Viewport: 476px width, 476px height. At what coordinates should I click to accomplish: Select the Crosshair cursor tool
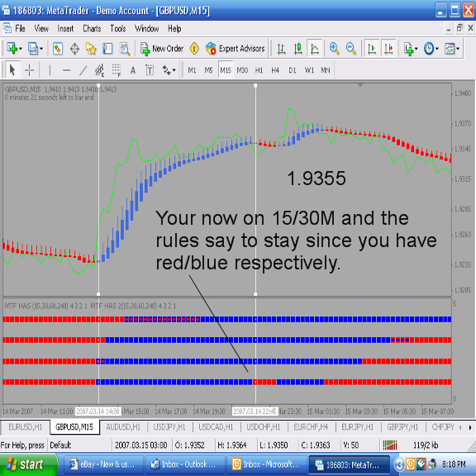tap(30, 70)
